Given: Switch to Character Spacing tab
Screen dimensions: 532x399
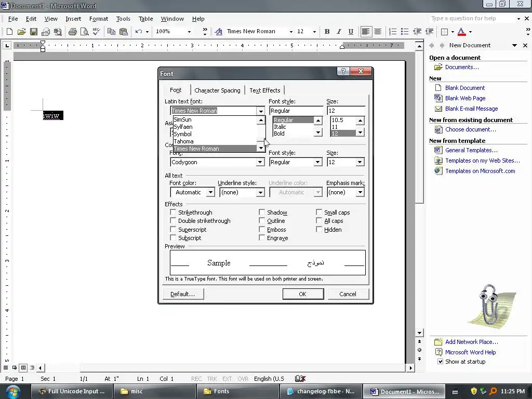Looking at the screenshot, I should 217,90.
